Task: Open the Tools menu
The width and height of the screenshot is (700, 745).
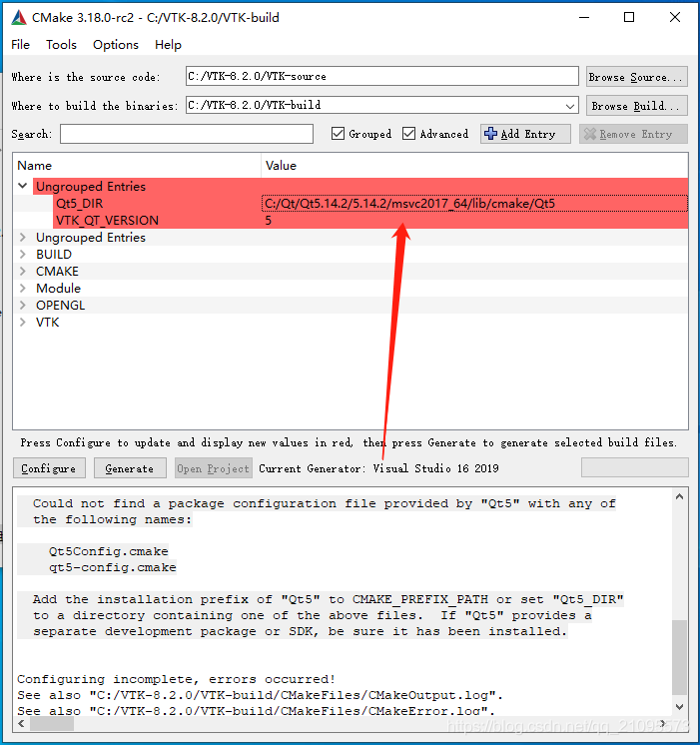Action: [x=61, y=45]
